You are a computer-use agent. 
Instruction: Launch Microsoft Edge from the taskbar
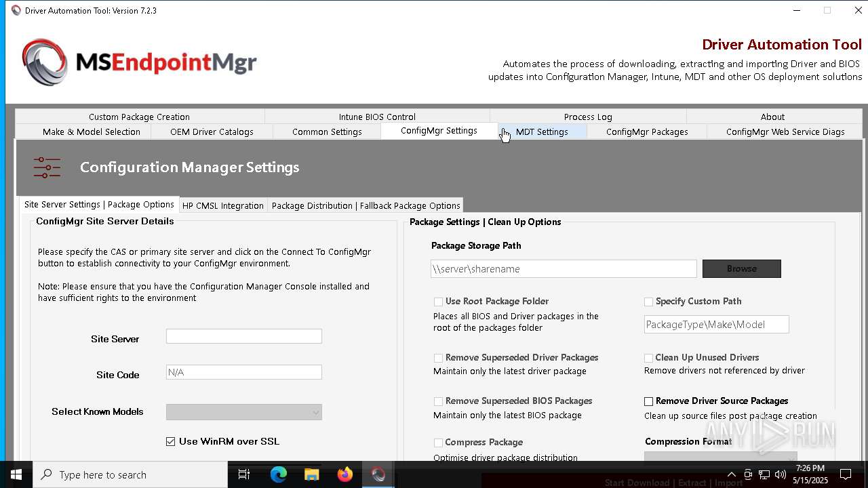click(279, 474)
